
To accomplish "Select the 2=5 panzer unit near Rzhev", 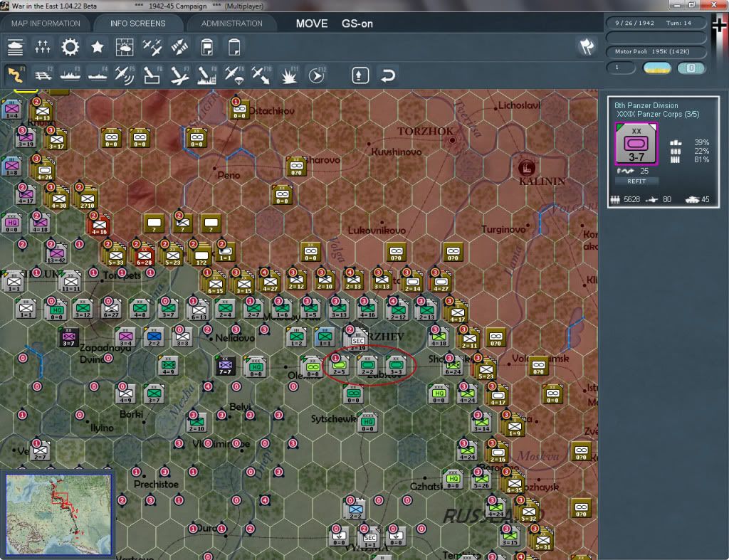I will coord(339,366).
